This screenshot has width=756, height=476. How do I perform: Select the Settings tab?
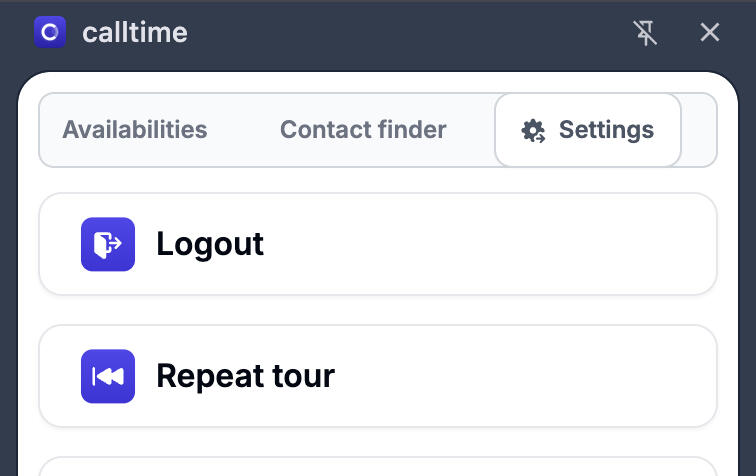(588, 130)
